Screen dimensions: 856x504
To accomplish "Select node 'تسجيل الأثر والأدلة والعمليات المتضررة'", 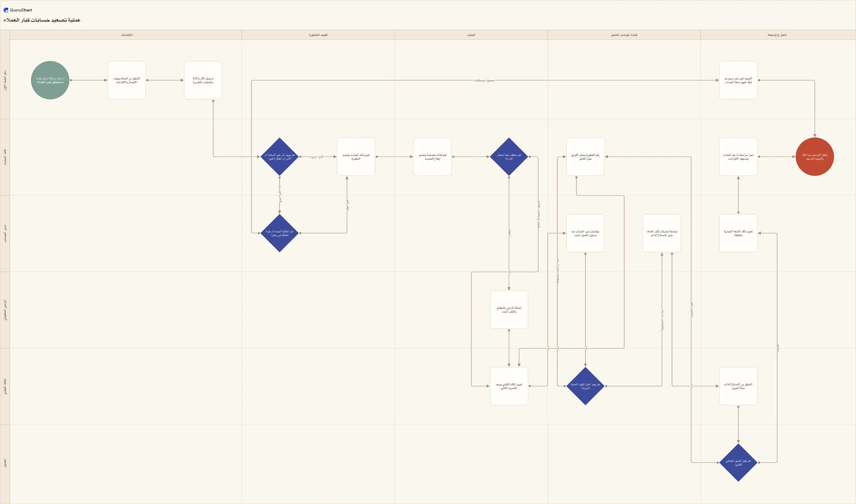I will point(203,80).
